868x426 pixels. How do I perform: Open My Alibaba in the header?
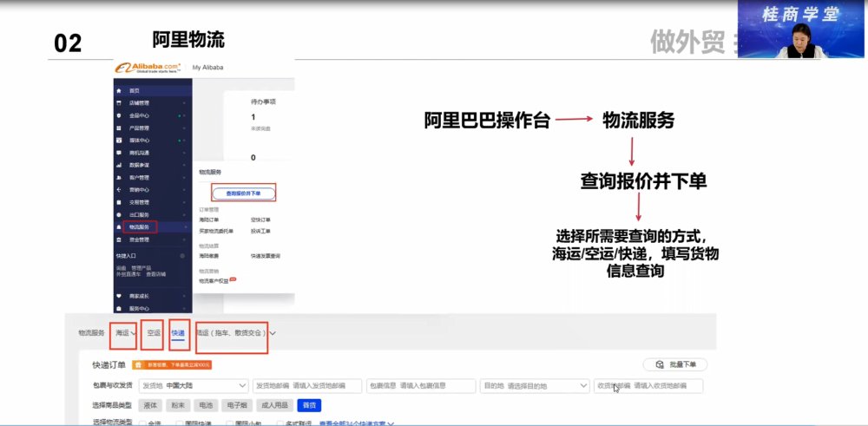(x=207, y=68)
